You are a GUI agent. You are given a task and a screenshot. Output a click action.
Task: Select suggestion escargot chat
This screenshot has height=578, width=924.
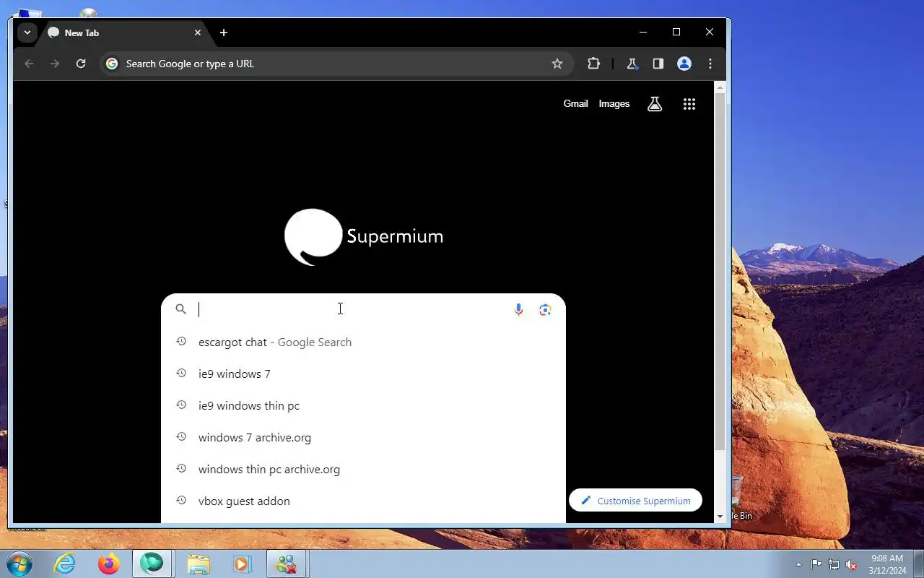[x=363, y=342]
